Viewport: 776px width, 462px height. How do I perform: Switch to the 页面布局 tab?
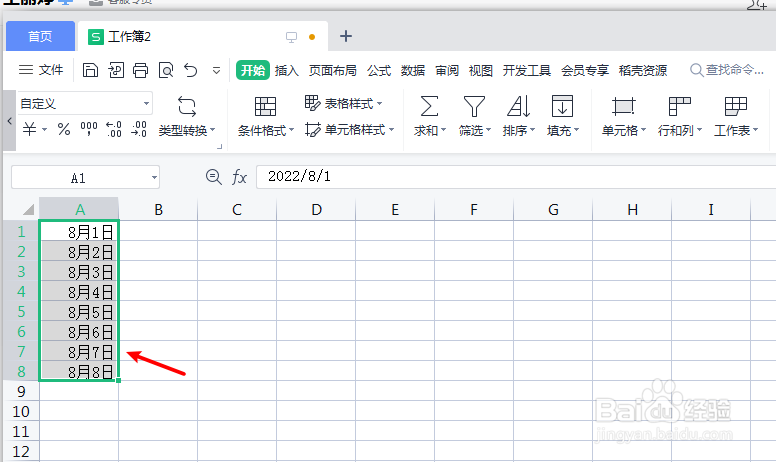point(333,70)
